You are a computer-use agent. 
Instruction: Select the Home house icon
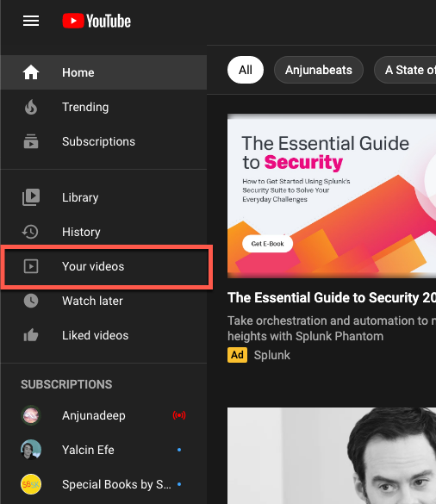click(x=31, y=72)
